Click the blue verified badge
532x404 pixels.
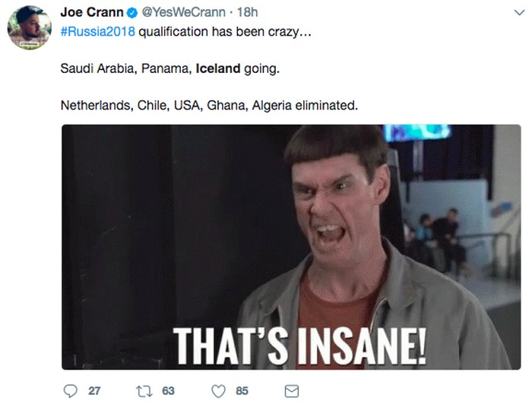point(131,14)
